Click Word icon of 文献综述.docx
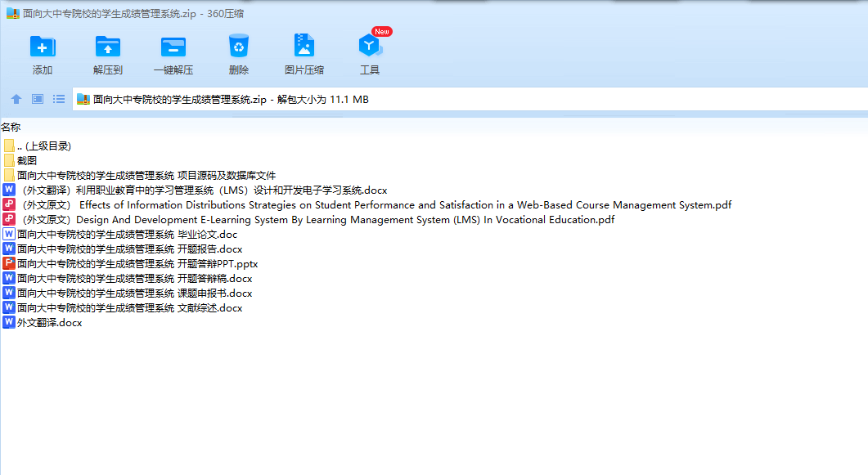 [x=9, y=307]
